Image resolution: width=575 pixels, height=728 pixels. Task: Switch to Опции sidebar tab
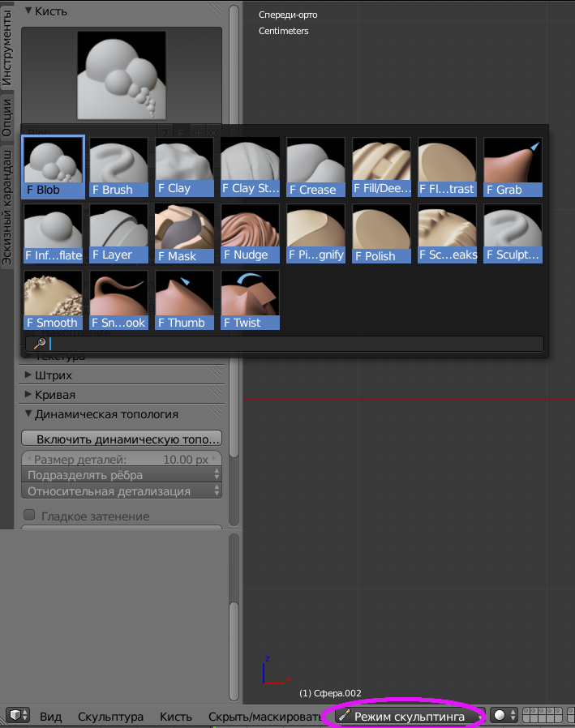tap(6, 118)
